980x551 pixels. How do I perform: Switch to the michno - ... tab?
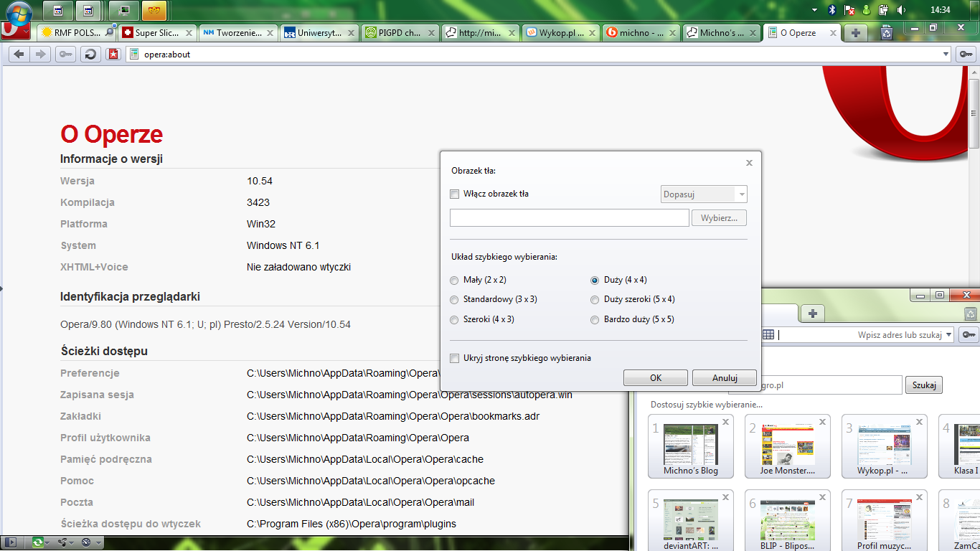640,33
